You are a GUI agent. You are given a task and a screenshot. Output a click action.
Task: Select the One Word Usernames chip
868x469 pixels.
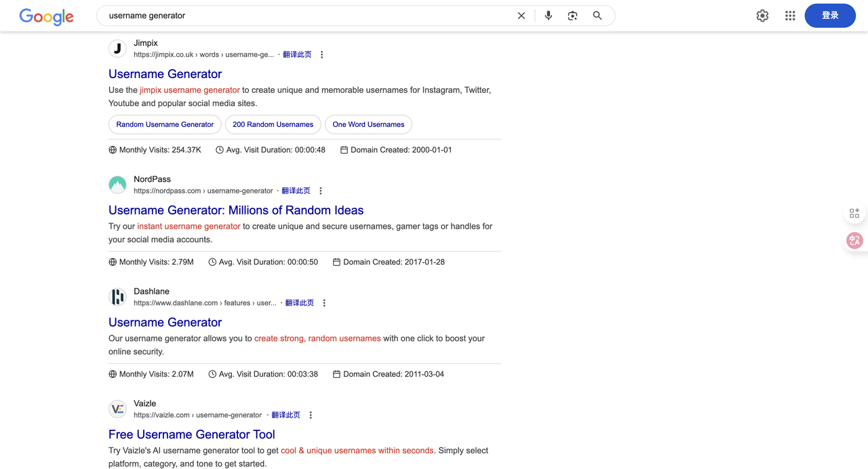coord(368,125)
